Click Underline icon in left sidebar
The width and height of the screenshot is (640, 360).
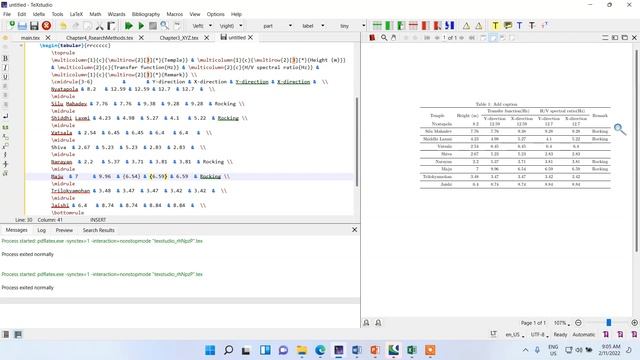coord(5,77)
